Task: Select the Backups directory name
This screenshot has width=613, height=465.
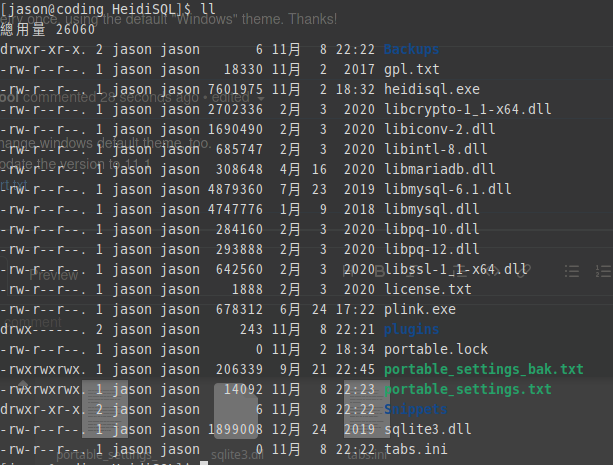Action: point(411,49)
